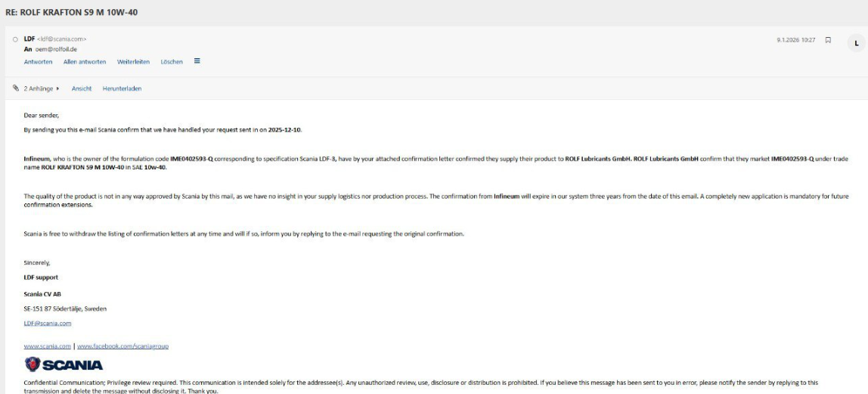Screen dimensions: 868x394
Task: Toggle the unread status circle beside LDF
Action: [15, 39]
